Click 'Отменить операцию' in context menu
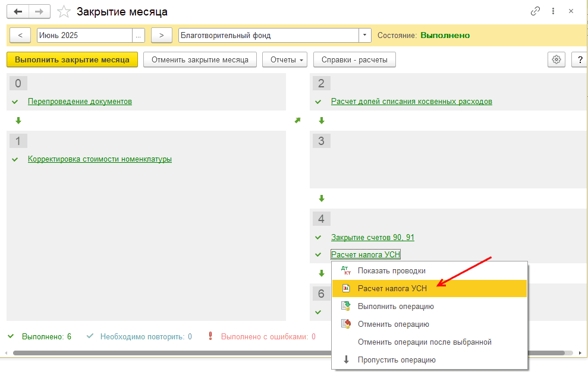Screen dimensions: 588x372 point(393,324)
